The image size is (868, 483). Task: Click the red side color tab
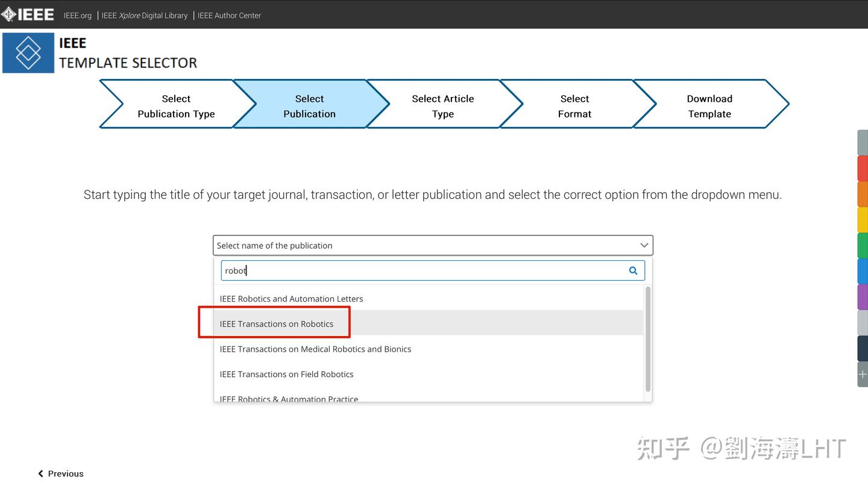coord(863,168)
